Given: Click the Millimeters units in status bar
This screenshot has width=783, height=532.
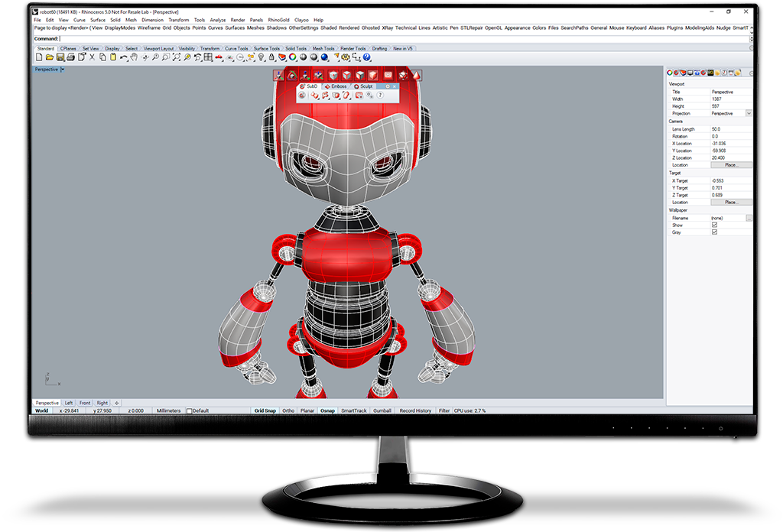Looking at the screenshot, I should click(x=168, y=410).
